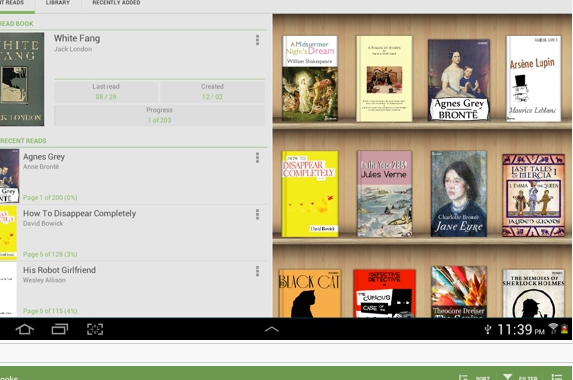Open Last Tales of Mercia book
The width and height of the screenshot is (573, 380).
[x=534, y=195]
